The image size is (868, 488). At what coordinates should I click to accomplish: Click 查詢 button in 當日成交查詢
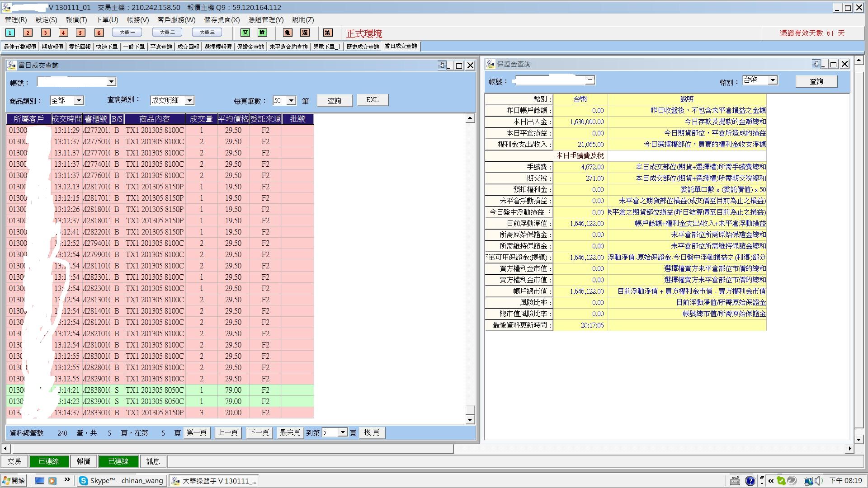coord(335,100)
